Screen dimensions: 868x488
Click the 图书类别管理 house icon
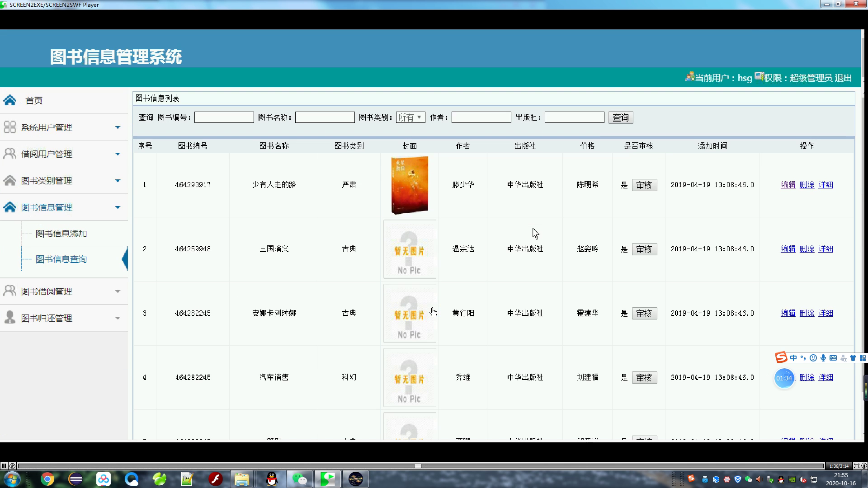tap(10, 181)
